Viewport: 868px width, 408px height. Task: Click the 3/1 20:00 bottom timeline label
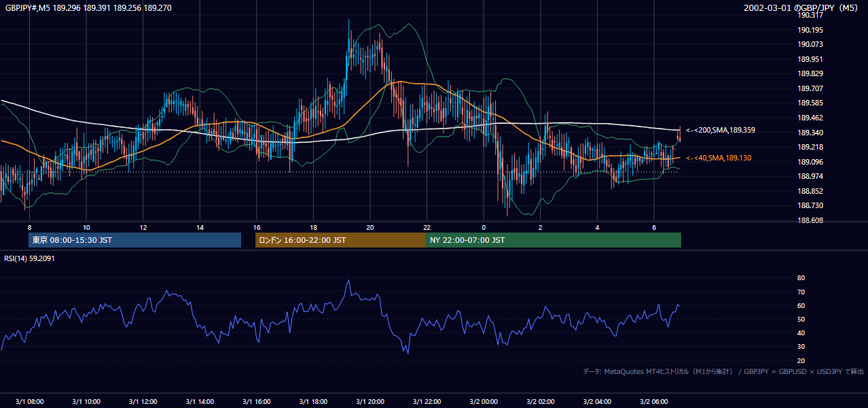click(x=370, y=401)
